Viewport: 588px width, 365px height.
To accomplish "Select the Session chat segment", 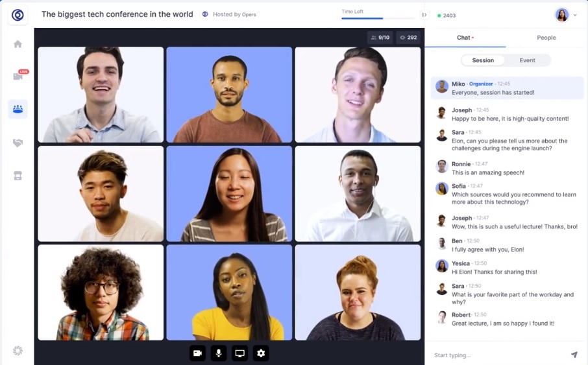I will click(483, 60).
